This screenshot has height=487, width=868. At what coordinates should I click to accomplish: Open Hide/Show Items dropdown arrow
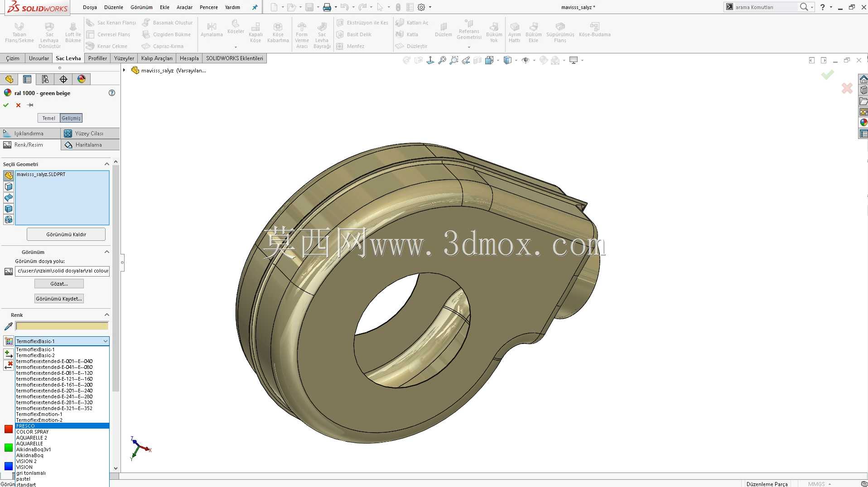tap(534, 60)
